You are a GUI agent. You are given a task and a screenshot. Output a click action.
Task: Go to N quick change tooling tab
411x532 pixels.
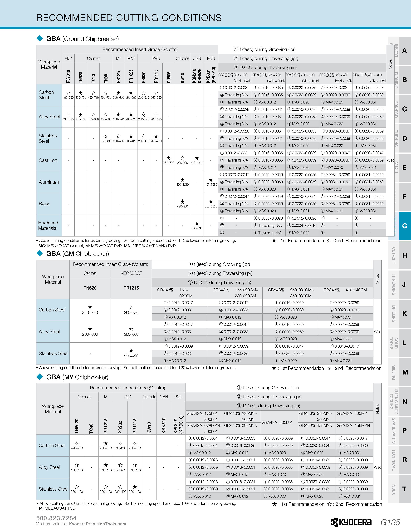pyautogui.click(x=400, y=401)
